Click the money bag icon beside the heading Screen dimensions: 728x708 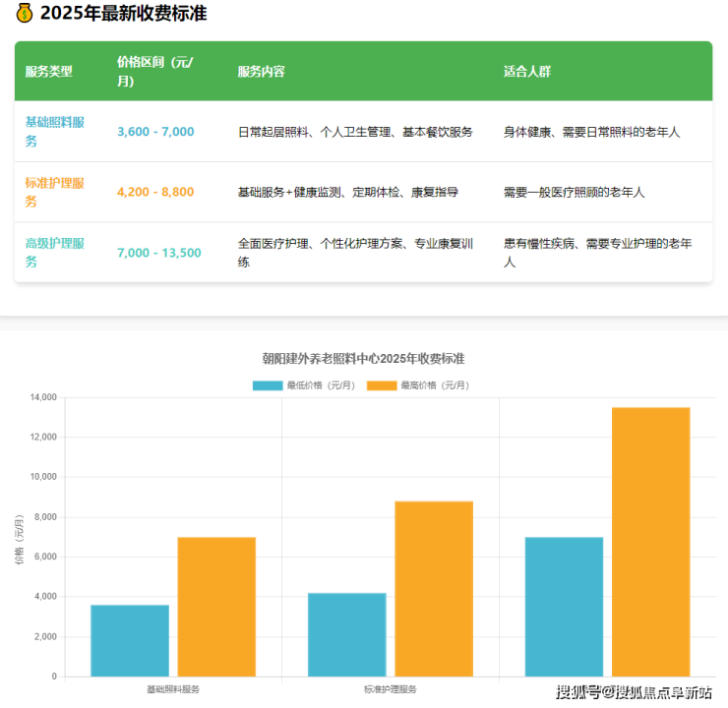coord(25,14)
